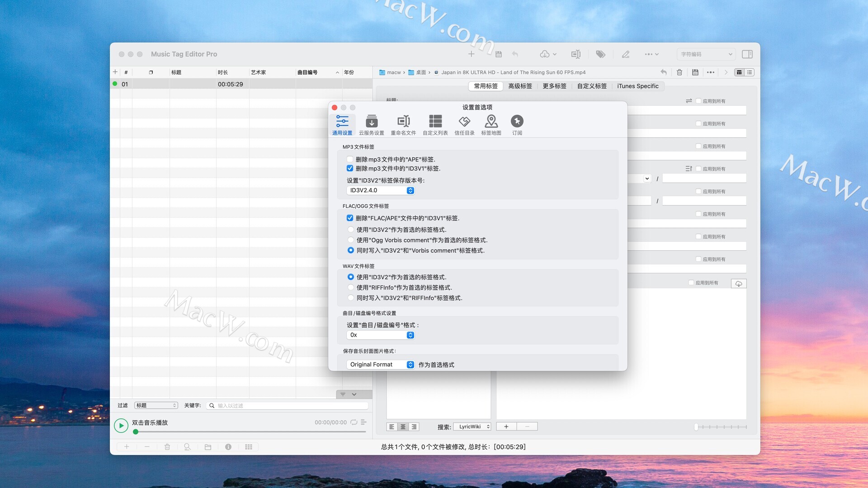Select the 常用标签 tab

click(486, 86)
